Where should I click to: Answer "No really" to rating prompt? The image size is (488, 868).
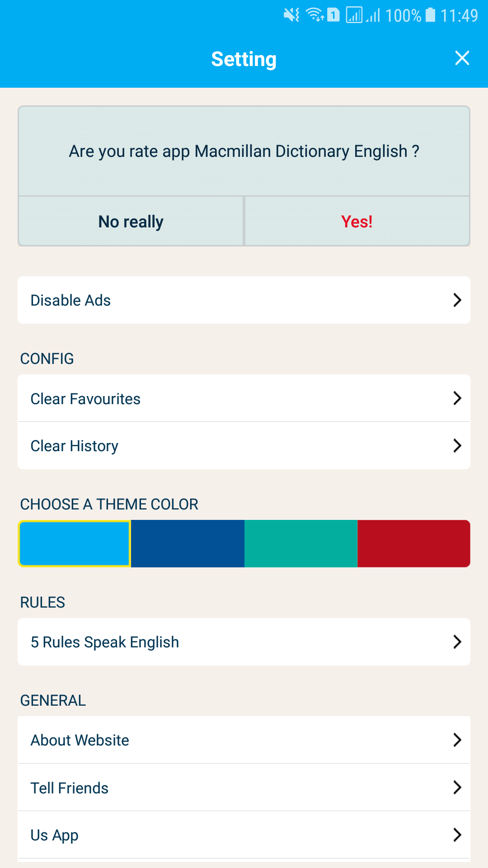coord(131,222)
